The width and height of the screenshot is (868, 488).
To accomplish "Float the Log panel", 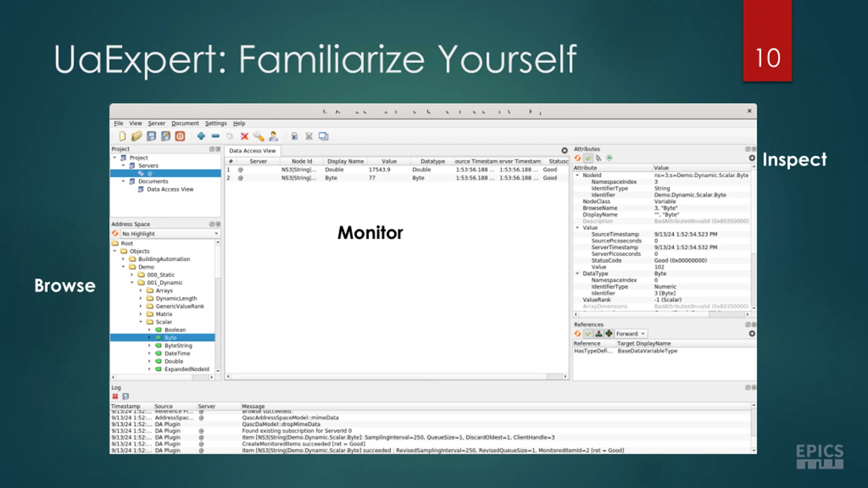I will point(748,387).
